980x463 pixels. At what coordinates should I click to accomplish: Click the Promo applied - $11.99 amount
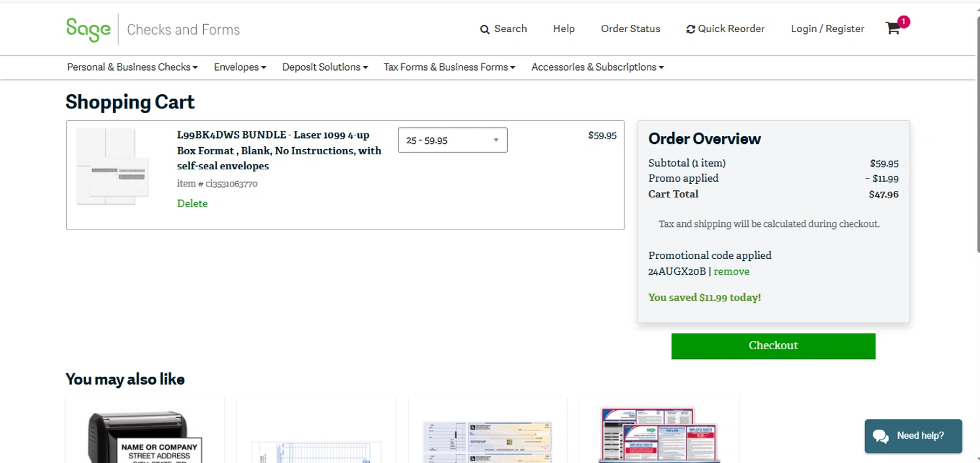(882, 179)
